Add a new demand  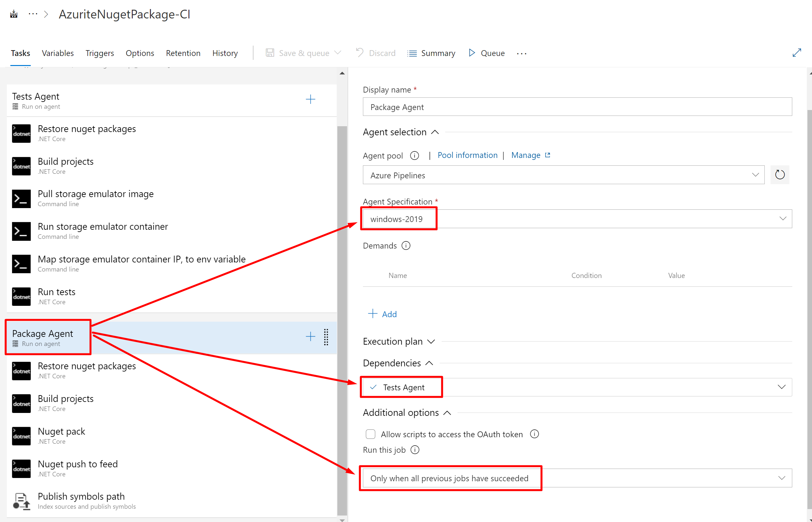click(382, 314)
